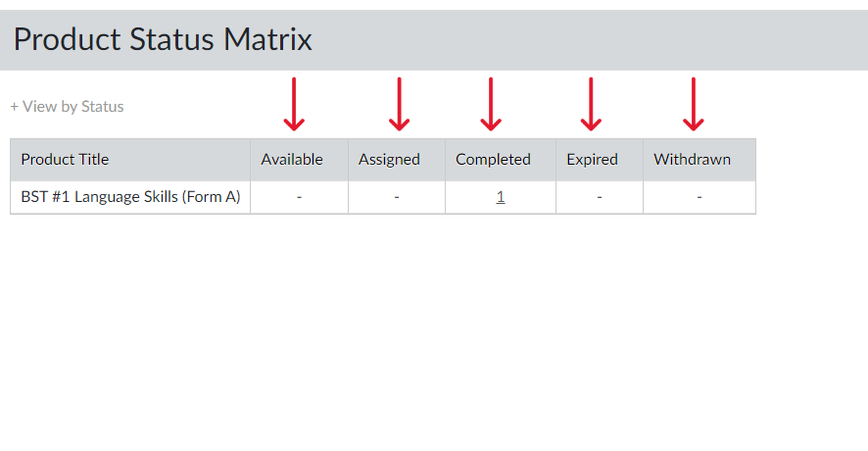Click the Completed column header
The image size is (868, 451).
pos(493,160)
